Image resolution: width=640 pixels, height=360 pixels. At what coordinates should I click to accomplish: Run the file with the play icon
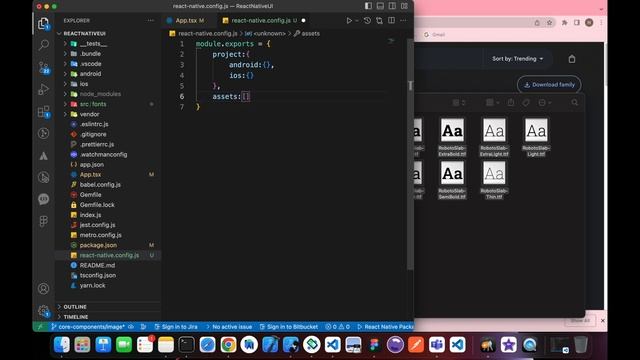(349, 20)
